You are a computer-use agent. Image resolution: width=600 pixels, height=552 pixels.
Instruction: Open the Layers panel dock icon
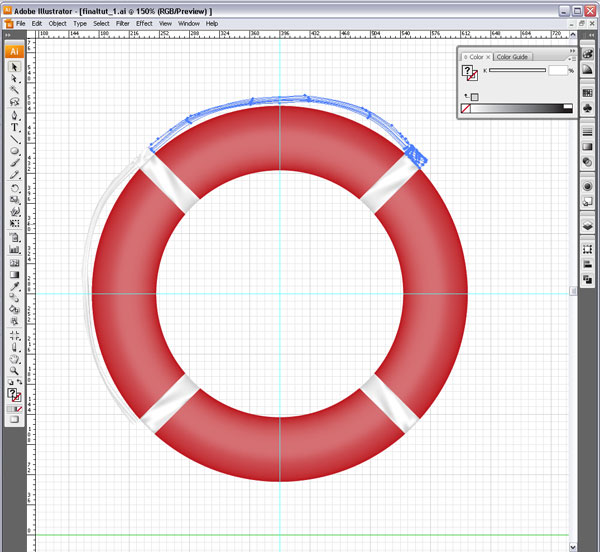pyautogui.click(x=587, y=226)
